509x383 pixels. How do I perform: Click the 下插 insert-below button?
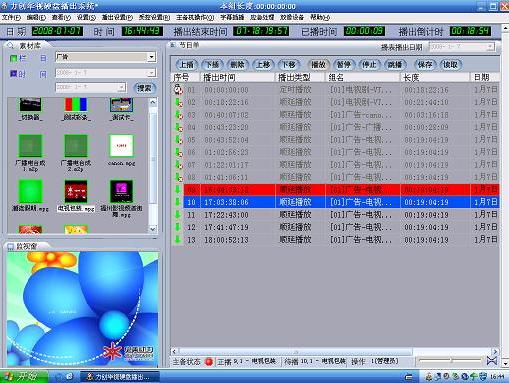(212, 65)
